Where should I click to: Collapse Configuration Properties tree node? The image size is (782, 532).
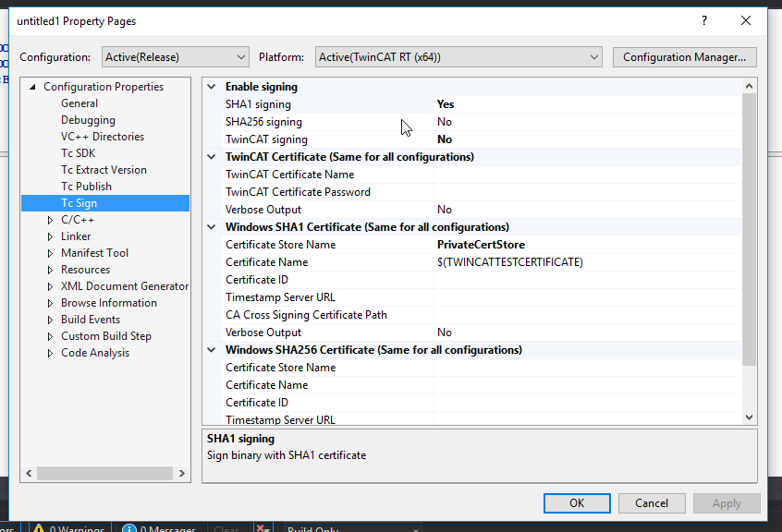[x=33, y=87]
